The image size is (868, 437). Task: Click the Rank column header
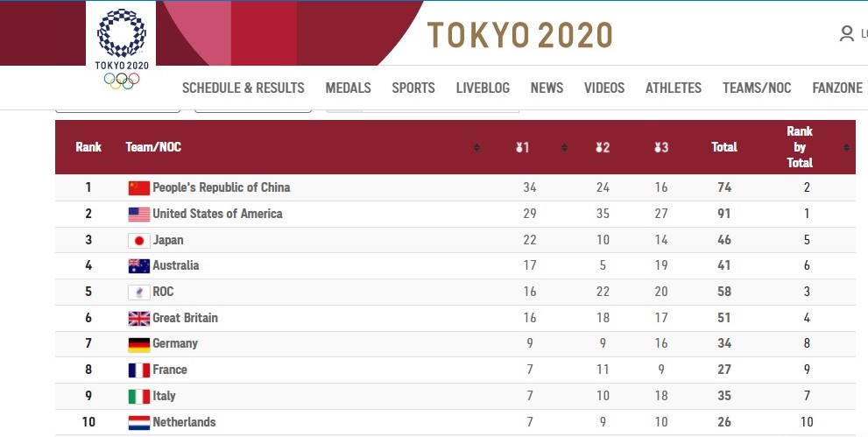[88, 147]
